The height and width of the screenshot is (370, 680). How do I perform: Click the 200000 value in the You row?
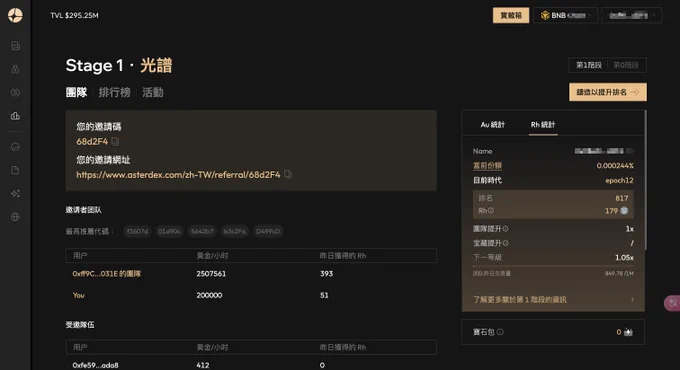(x=209, y=295)
